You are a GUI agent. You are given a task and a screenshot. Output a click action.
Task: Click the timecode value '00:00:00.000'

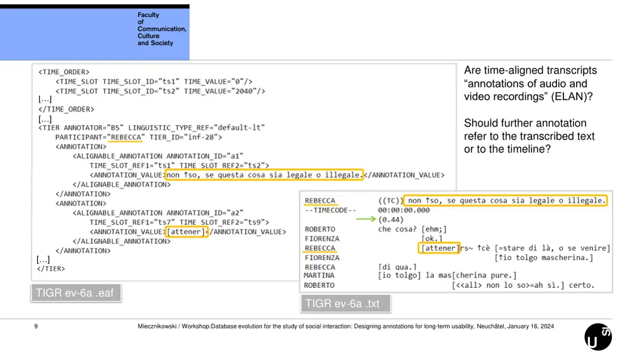click(404, 210)
